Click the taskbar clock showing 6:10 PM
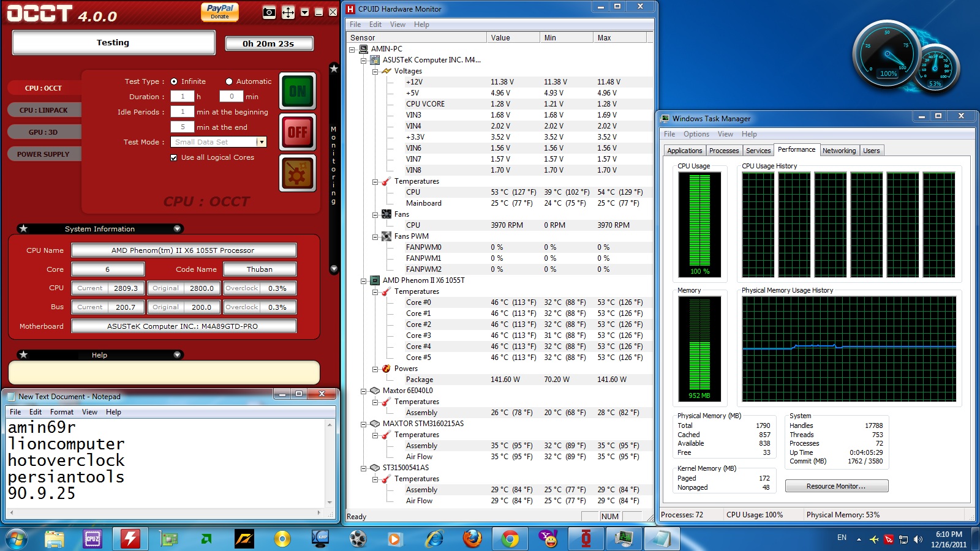The image size is (980, 551). tap(949, 539)
